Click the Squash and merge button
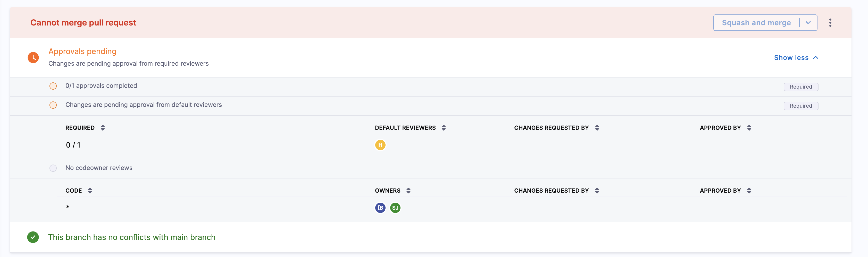This screenshot has height=257, width=868. (x=756, y=23)
